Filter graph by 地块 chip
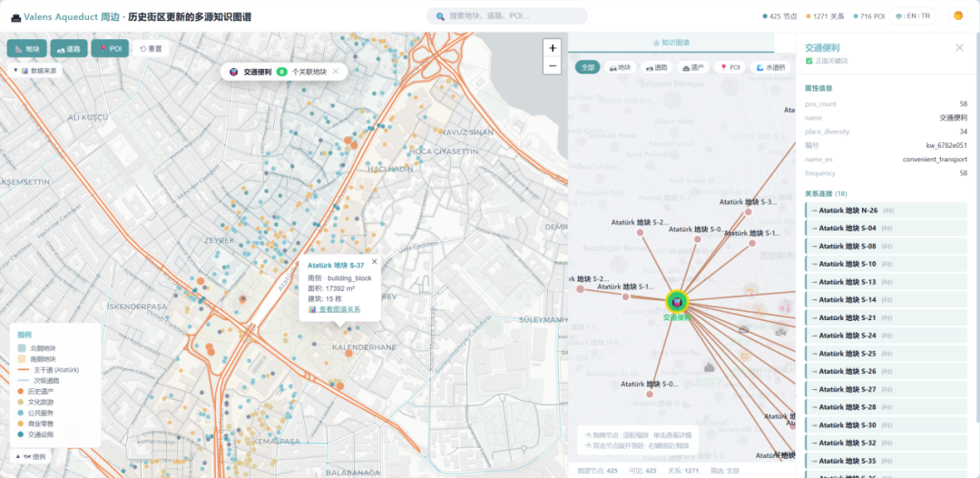Image resolution: width=980 pixels, height=478 pixels. [x=620, y=67]
